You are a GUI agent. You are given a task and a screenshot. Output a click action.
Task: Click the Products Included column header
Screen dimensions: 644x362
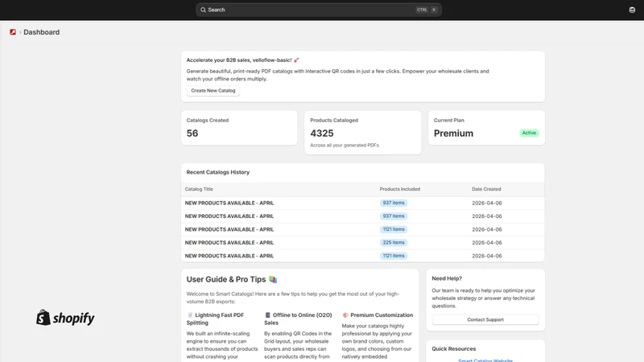pyautogui.click(x=399, y=189)
